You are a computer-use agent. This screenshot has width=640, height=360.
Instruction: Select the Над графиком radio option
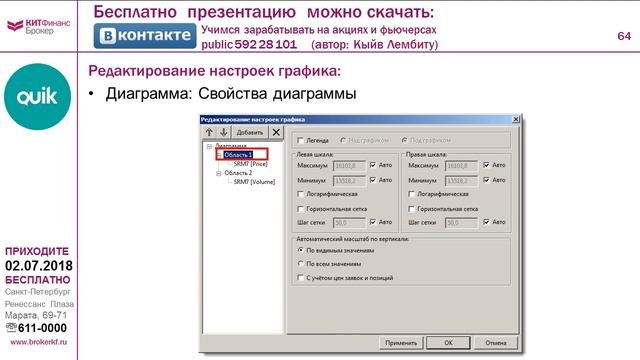pos(343,140)
